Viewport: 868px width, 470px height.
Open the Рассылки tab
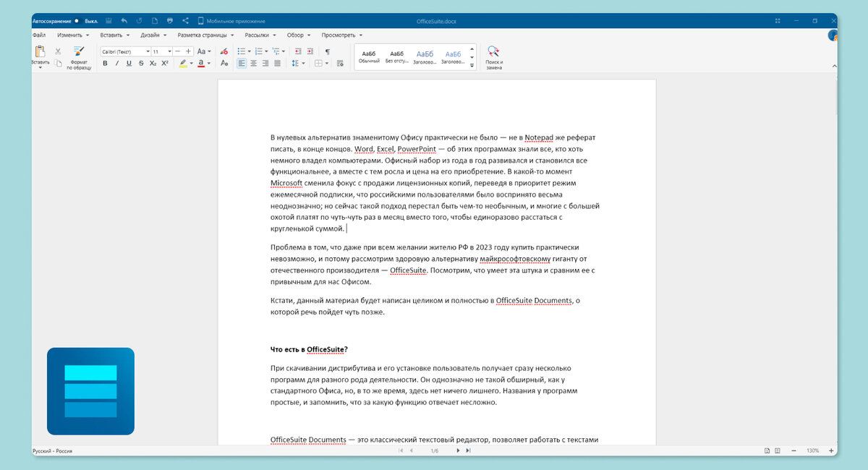pyautogui.click(x=260, y=35)
